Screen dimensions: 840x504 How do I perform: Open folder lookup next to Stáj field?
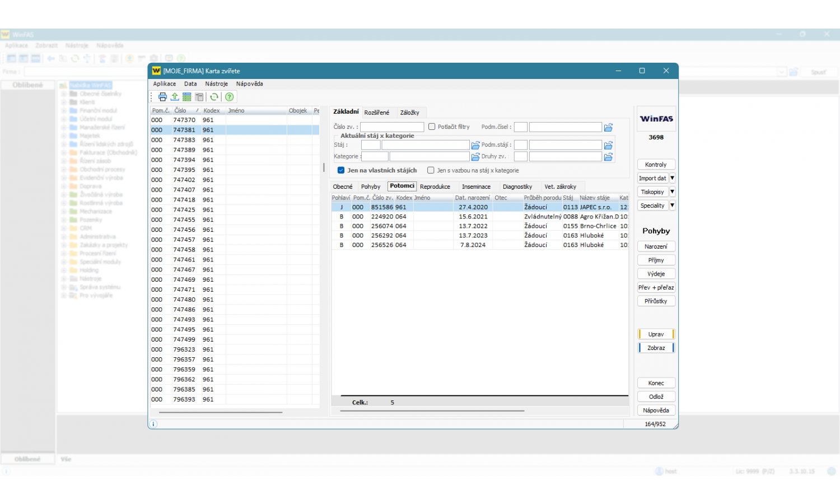pyautogui.click(x=475, y=145)
